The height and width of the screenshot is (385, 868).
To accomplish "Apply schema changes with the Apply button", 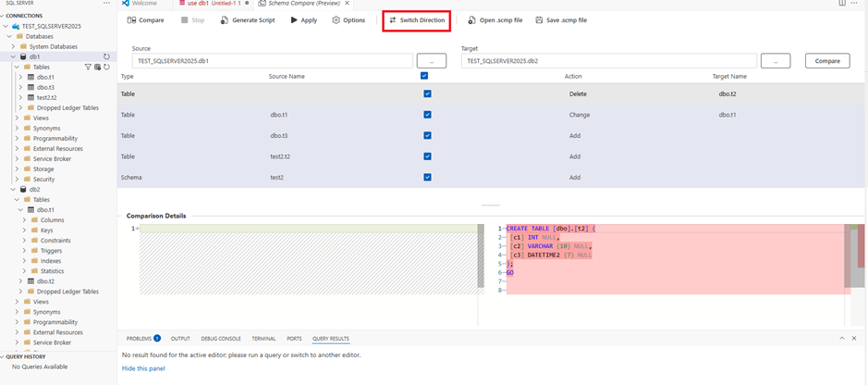I will tap(303, 20).
